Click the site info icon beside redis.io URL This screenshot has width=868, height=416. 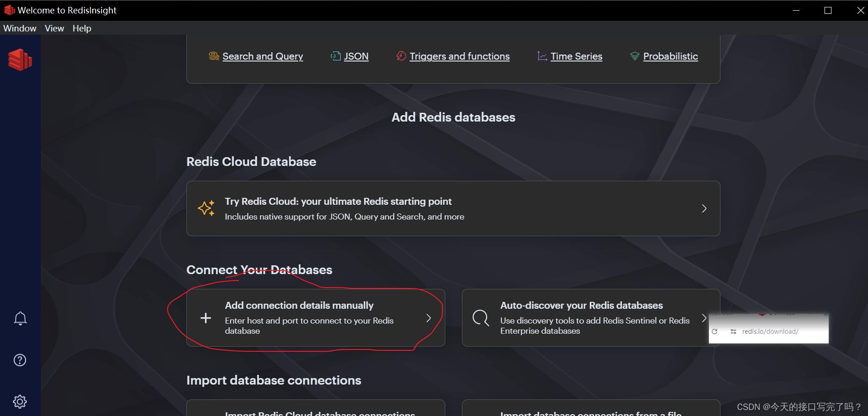(x=733, y=331)
